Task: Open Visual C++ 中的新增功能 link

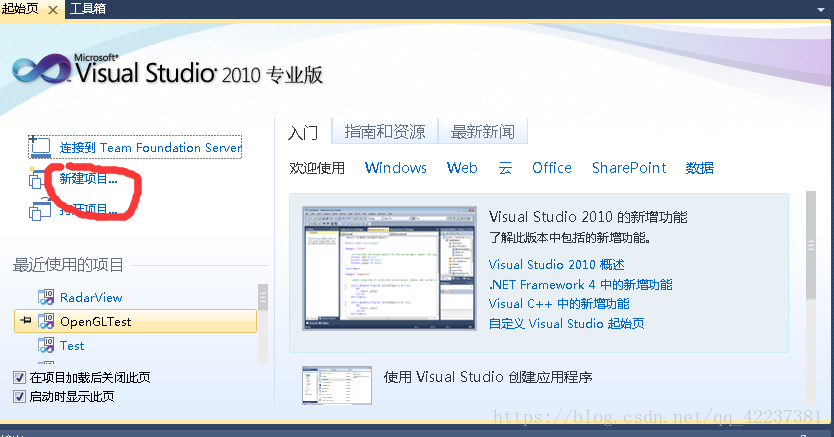Action: (559, 304)
